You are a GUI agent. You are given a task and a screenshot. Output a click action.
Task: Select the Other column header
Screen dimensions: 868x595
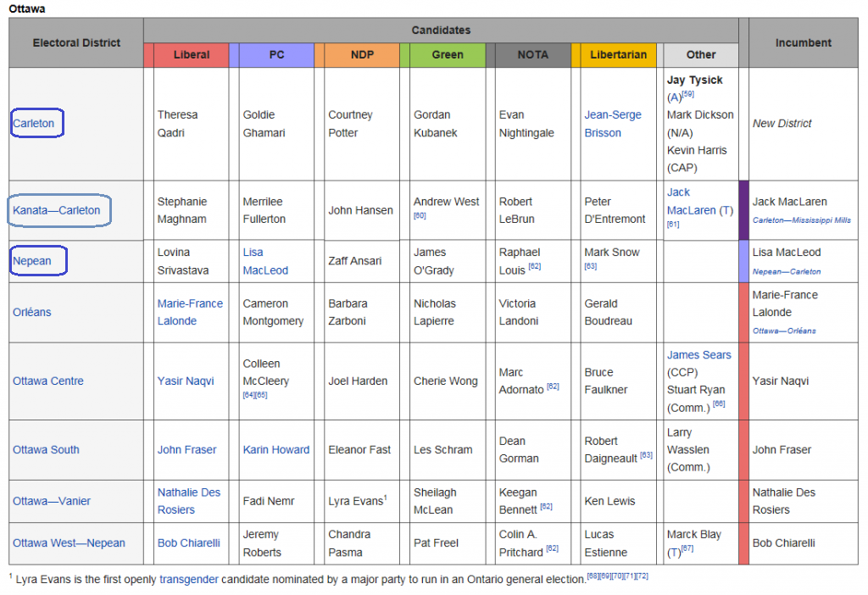(x=701, y=55)
